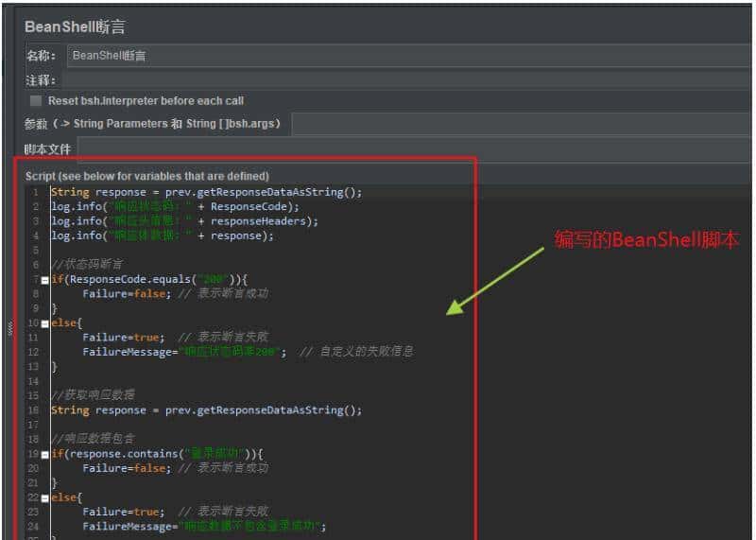The height and width of the screenshot is (540, 756).
Task: Click the Script (see below for variables) label
Action: pos(147,176)
